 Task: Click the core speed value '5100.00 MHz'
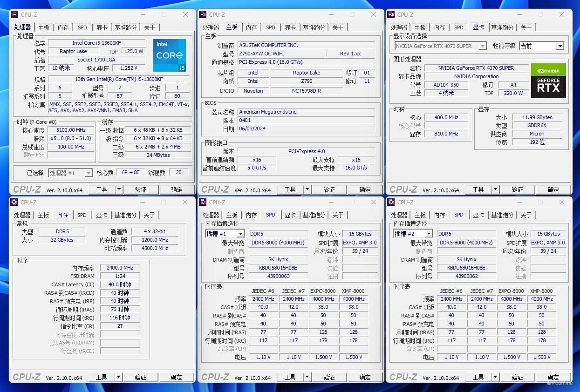[x=71, y=130]
